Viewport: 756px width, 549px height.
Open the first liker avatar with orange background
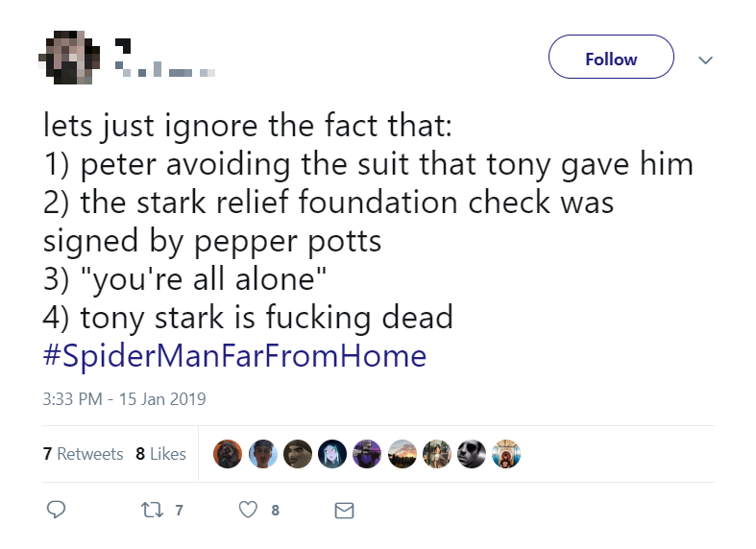[x=228, y=454]
